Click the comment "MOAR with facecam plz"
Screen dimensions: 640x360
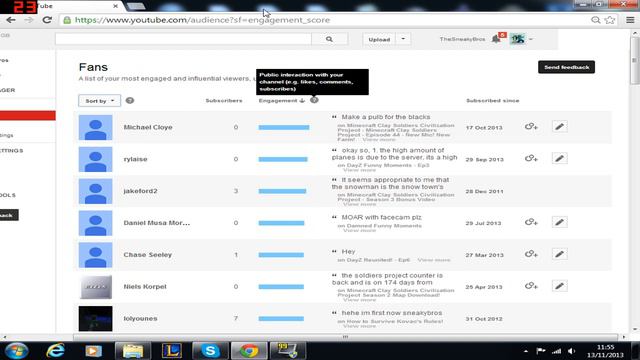[x=381, y=217]
